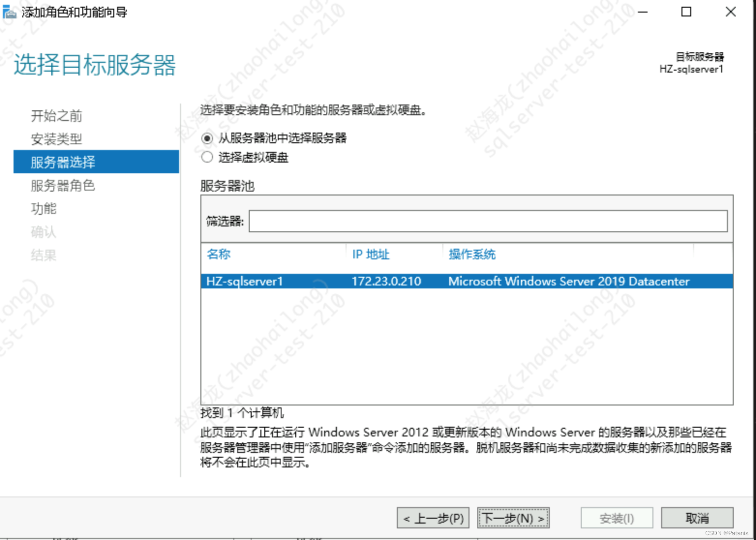Sort by the 操作系统 column header
This screenshot has height=540, width=756.
[x=472, y=254]
